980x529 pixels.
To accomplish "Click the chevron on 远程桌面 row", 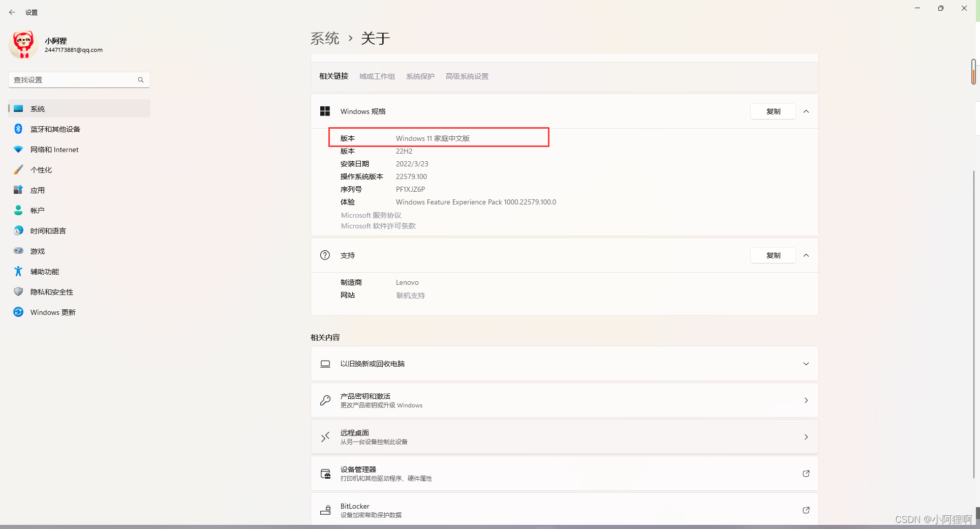I will [x=806, y=437].
